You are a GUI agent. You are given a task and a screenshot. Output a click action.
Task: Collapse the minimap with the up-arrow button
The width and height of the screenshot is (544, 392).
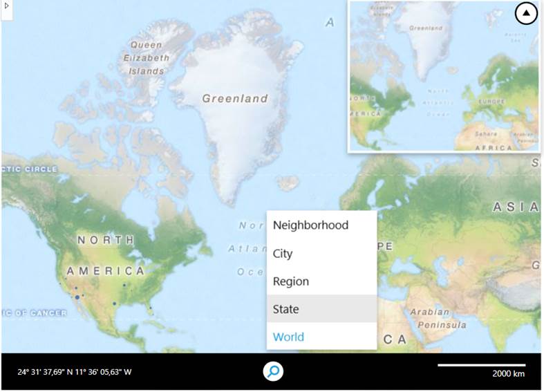coord(526,14)
